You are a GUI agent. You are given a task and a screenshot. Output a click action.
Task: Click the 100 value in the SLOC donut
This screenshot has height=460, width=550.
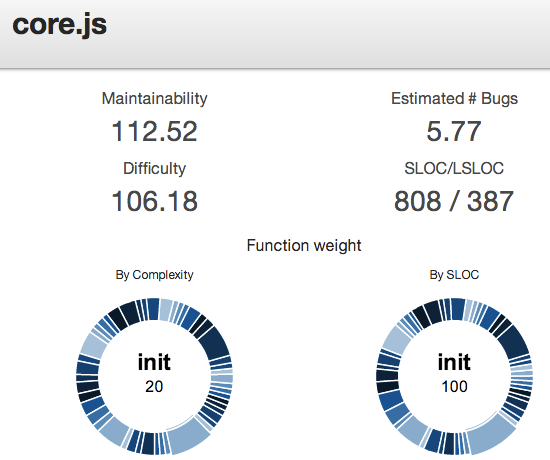coord(454,387)
